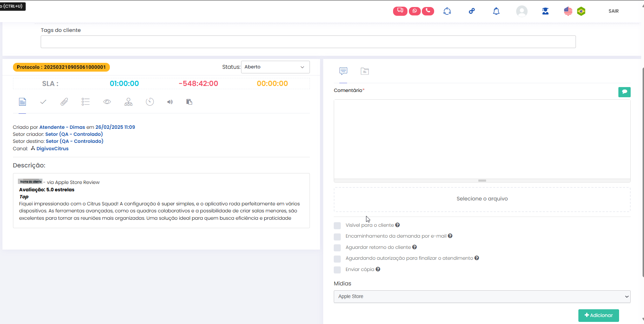Open the notifications bell
644x324 pixels.
tap(496, 11)
